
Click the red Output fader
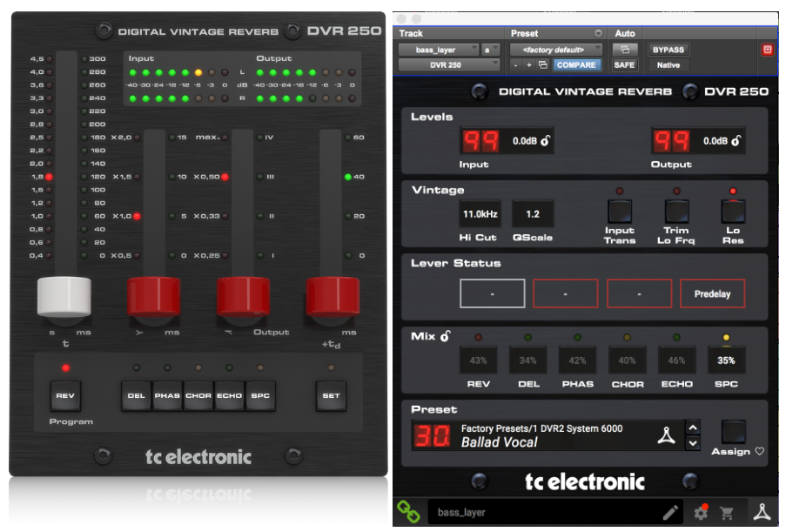pyautogui.click(x=243, y=297)
